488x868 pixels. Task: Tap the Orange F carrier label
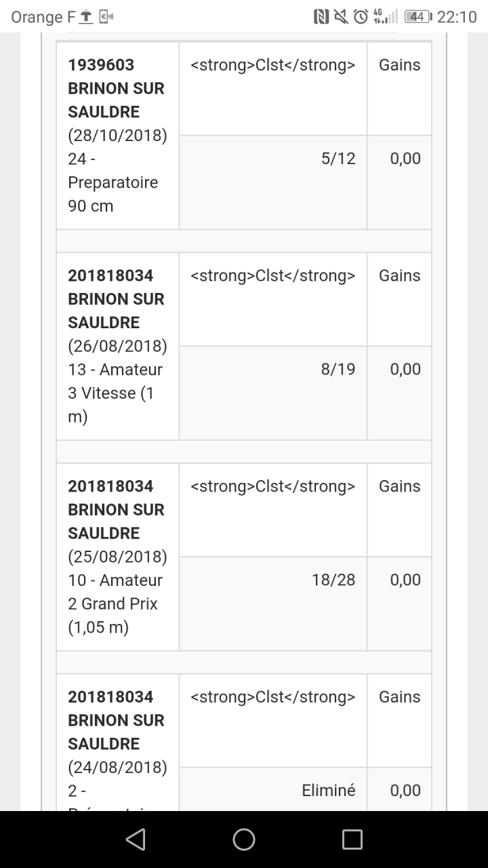43,17
